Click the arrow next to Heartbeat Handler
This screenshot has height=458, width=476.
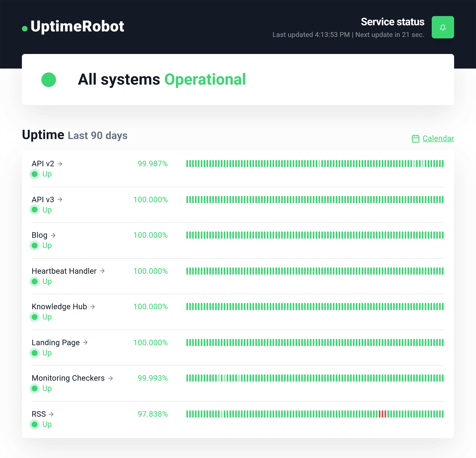point(102,271)
